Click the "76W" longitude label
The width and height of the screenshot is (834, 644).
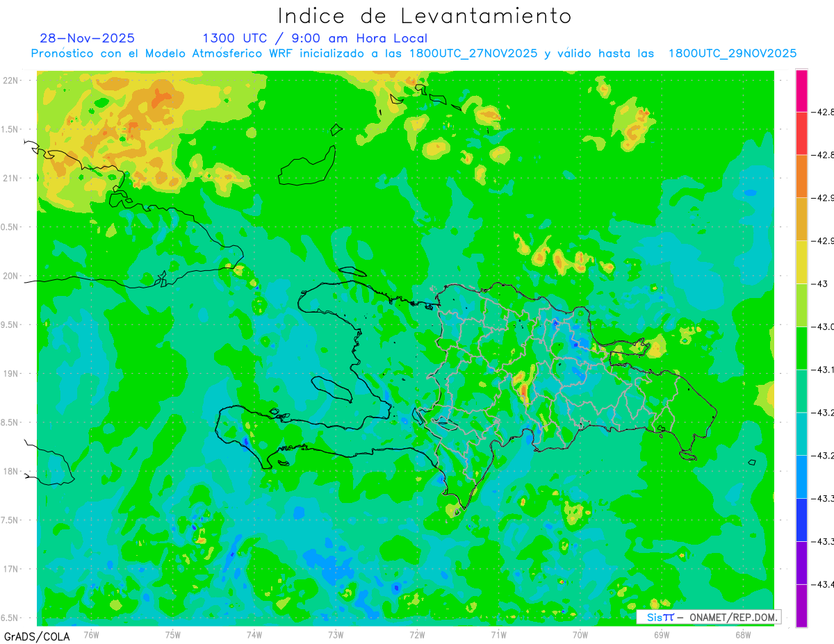pos(91,634)
